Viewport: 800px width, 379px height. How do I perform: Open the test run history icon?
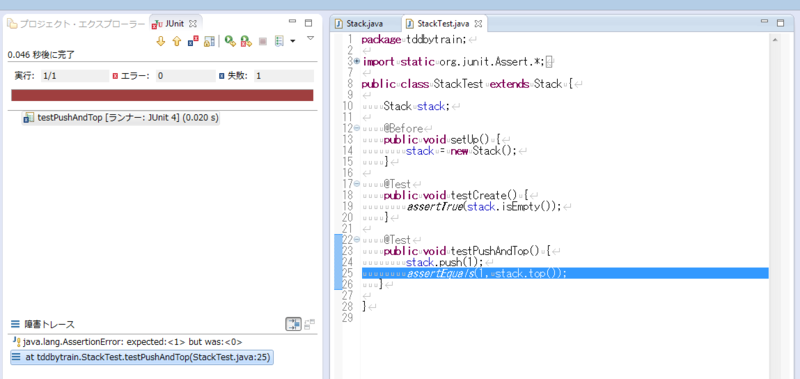pos(279,42)
